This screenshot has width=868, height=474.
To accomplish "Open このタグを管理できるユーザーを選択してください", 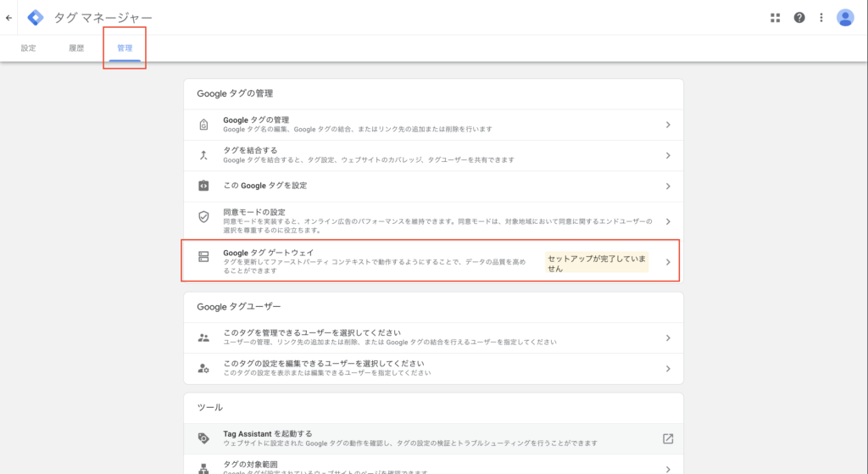I will click(433, 337).
